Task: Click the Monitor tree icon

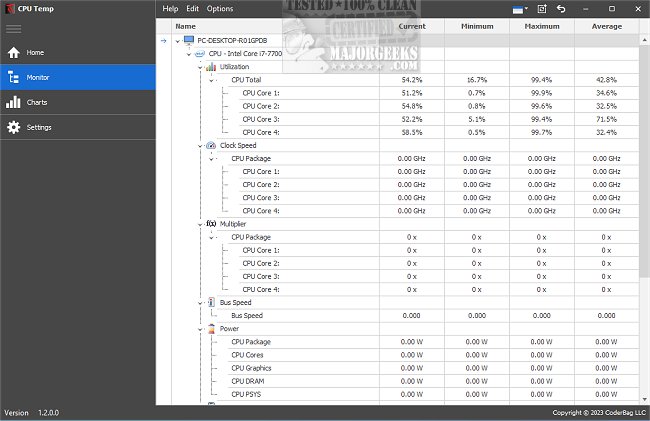Action: point(13,77)
